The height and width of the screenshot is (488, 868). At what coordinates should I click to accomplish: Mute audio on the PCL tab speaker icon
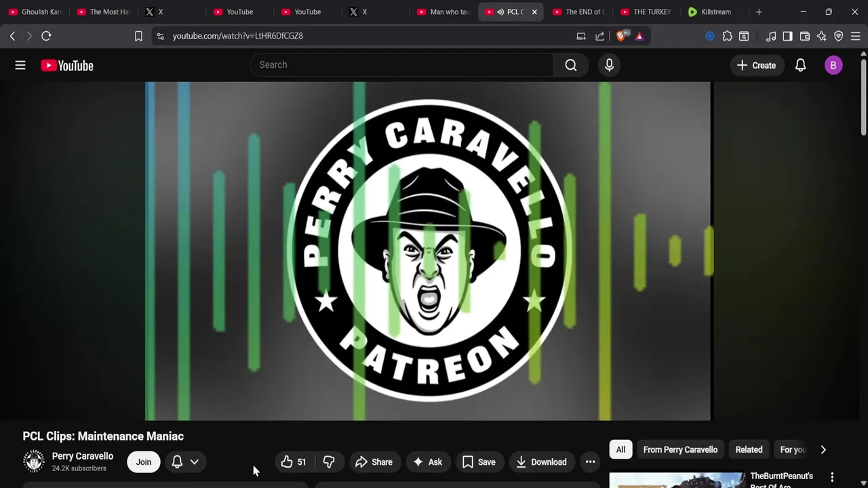click(500, 12)
